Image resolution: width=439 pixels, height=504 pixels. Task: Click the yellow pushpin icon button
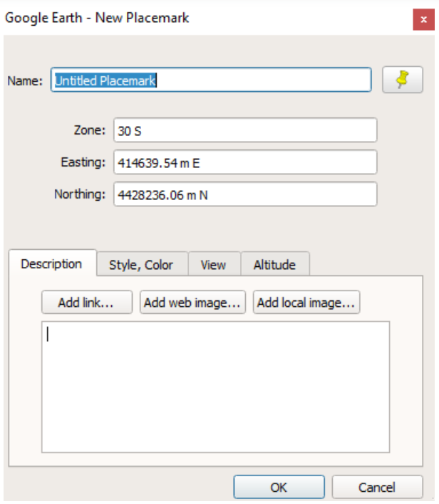(x=403, y=80)
